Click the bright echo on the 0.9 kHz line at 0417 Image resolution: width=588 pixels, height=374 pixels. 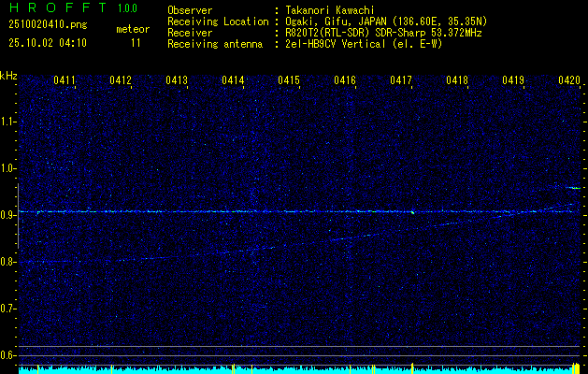[x=412, y=212]
